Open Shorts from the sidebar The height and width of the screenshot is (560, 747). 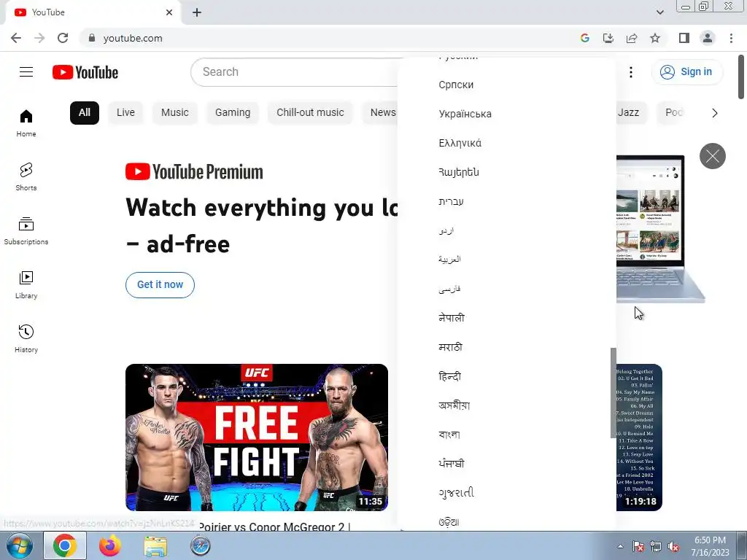tap(26, 177)
